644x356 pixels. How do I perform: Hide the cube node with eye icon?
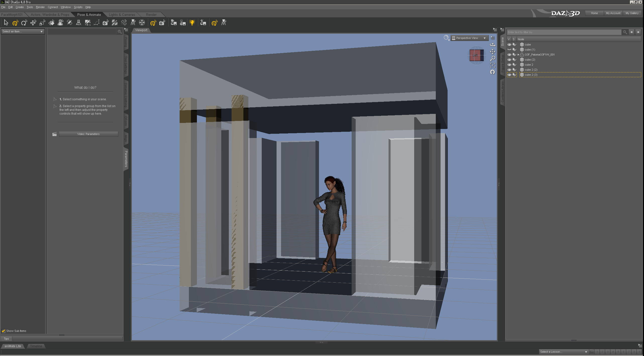pyautogui.click(x=509, y=44)
